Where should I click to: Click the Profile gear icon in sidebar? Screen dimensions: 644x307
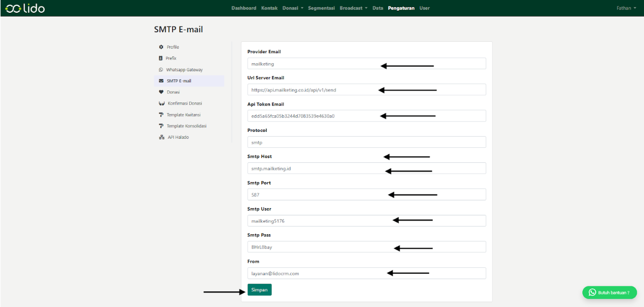point(161,47)
